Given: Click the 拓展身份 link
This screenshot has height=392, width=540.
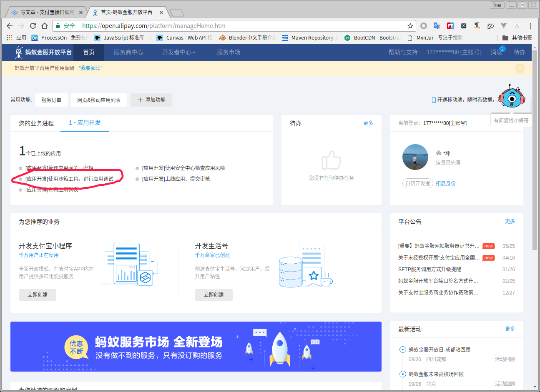Looking at the screenshot, I should [x=446, y=183].
